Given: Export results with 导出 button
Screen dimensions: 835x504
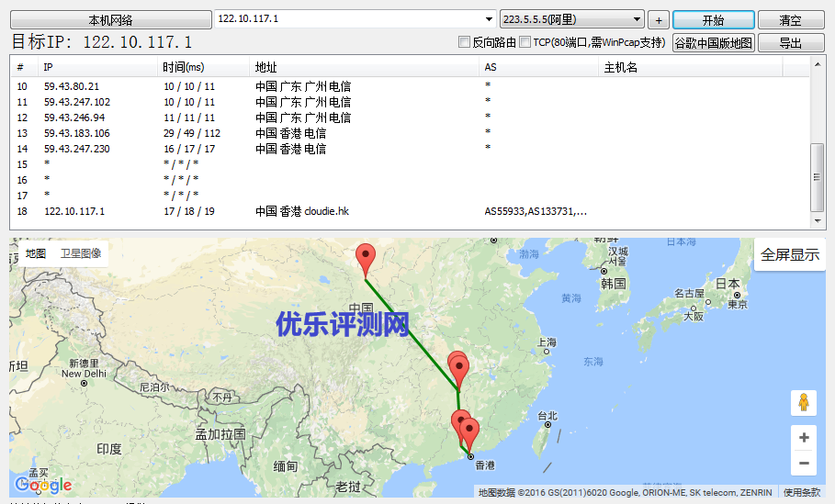Looking at the screenshot, I should coord(791,42).
